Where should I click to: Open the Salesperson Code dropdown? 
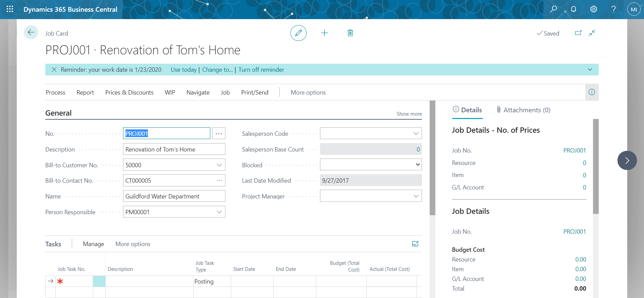click(x=416, y=133)
